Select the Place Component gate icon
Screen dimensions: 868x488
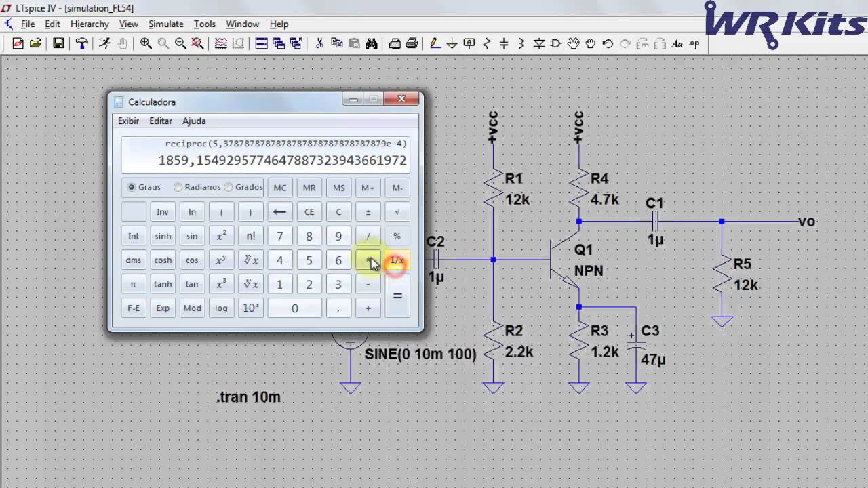coord(556,43)
